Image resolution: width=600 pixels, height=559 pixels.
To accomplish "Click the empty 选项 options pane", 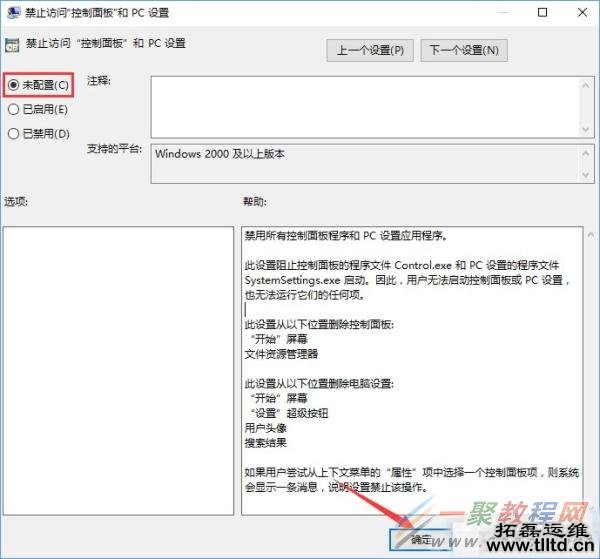I will [118, 371].
